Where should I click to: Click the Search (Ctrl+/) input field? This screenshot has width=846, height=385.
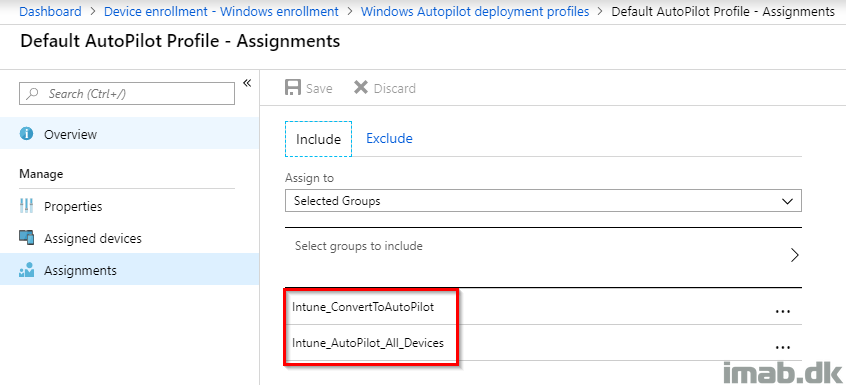[x=127, y=94]
